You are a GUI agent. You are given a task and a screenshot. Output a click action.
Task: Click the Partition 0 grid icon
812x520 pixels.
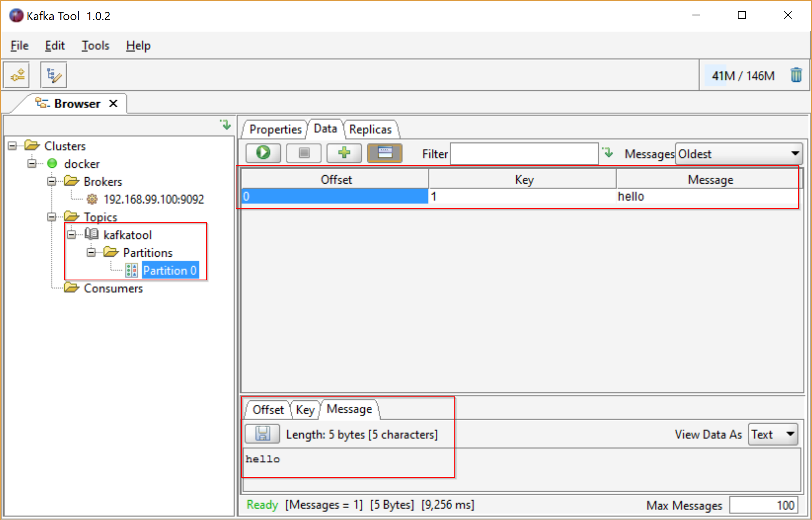[x=131, y=270]
